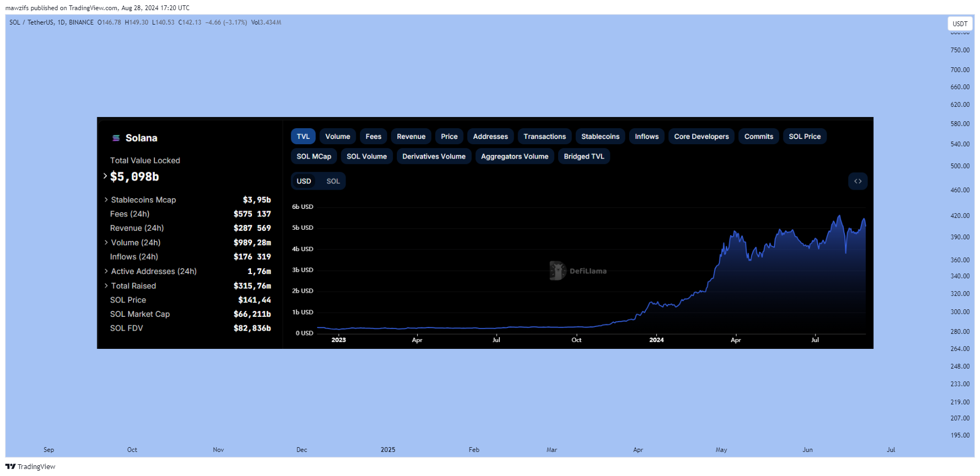Click the SOL / TetherUS symbol title
Viewport: 980px width, 476px height.
[x=51, y=22]
